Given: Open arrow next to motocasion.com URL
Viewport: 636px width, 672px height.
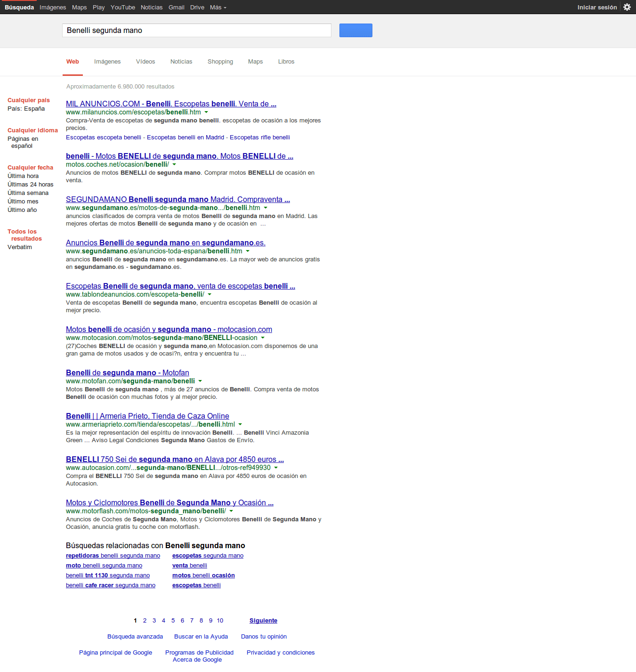Looking at the screenshot, I should 263,338.
